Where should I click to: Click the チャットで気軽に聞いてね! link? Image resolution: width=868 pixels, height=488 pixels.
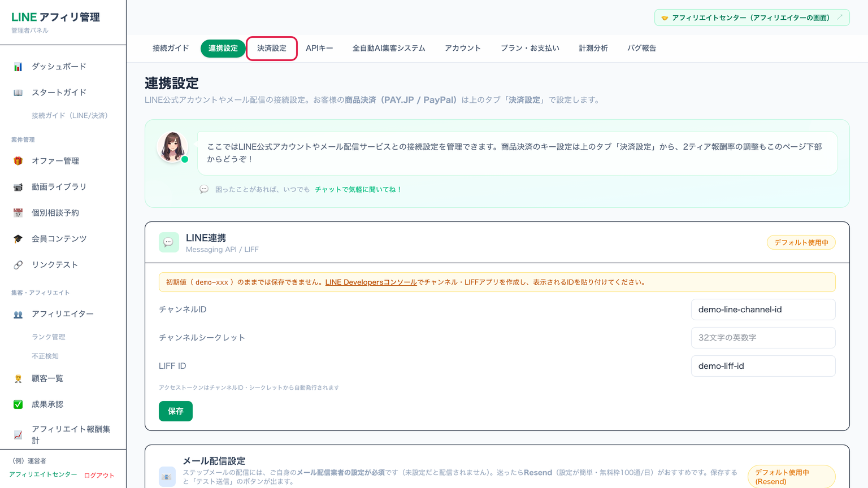358,190
